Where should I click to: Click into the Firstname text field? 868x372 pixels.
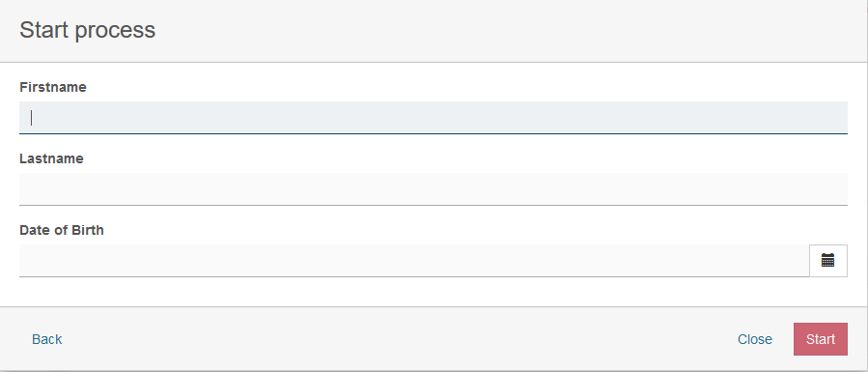click(x=434, y=117)
